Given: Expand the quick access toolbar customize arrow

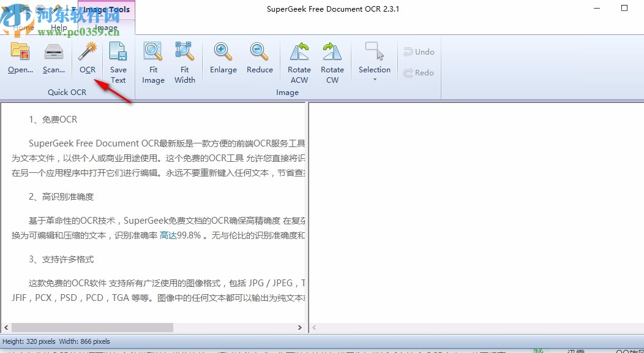Looking at the screenshot, I should 75,8.
